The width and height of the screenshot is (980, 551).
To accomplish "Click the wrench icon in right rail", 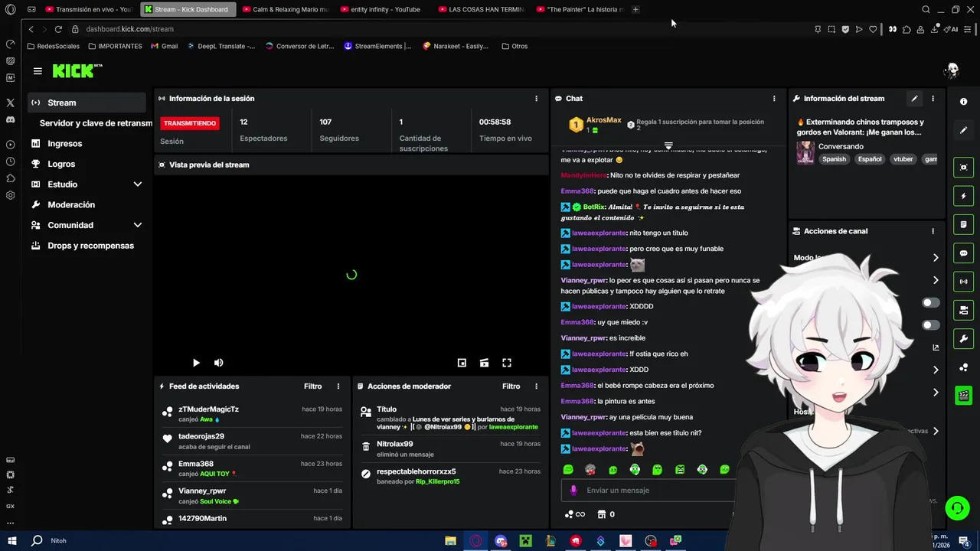I will [x=963, y=339].
